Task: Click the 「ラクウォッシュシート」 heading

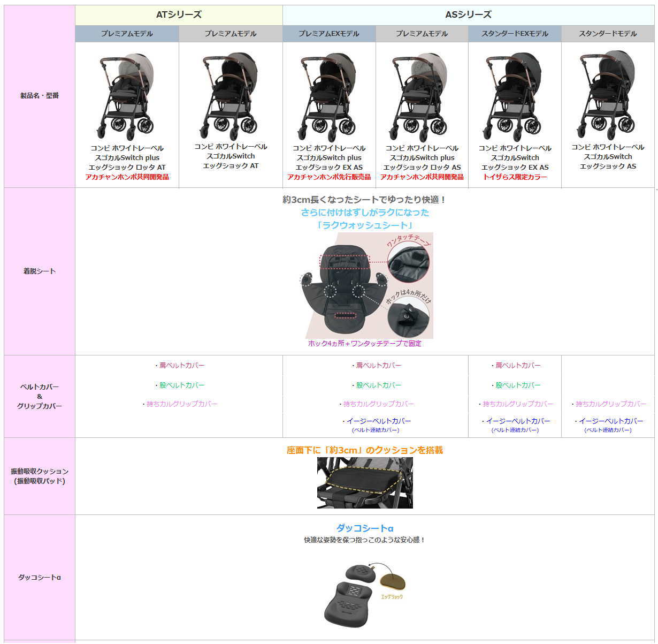Action: point(364,225)
